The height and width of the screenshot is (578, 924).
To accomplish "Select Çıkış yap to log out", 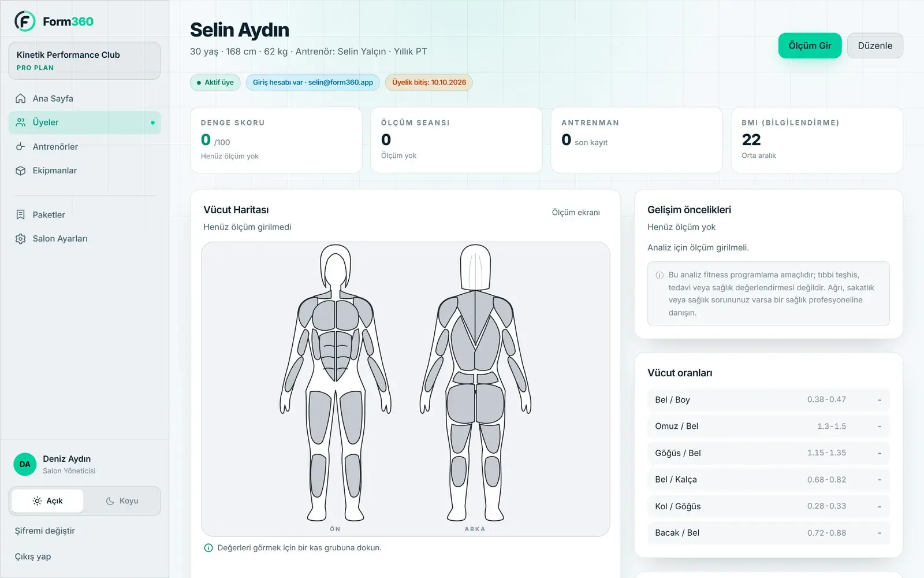I will coord(33,557).
